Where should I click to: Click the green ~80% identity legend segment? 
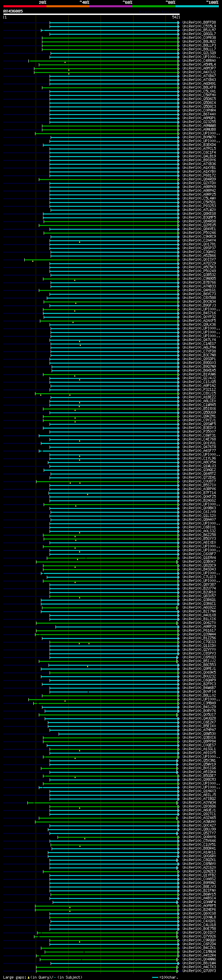[x=154, y=6]
